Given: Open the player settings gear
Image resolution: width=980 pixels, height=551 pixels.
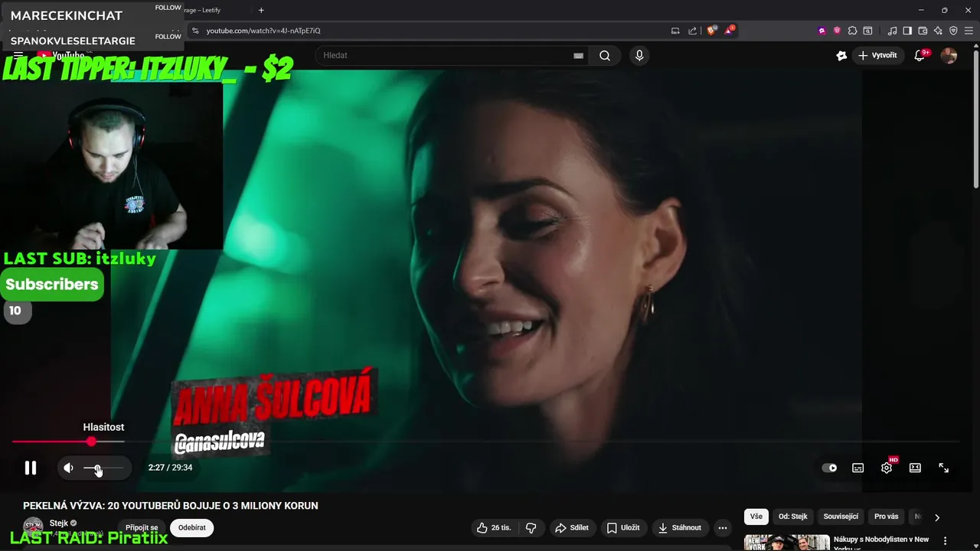Looking at the screenshot, I should click(x=887, y=468).
